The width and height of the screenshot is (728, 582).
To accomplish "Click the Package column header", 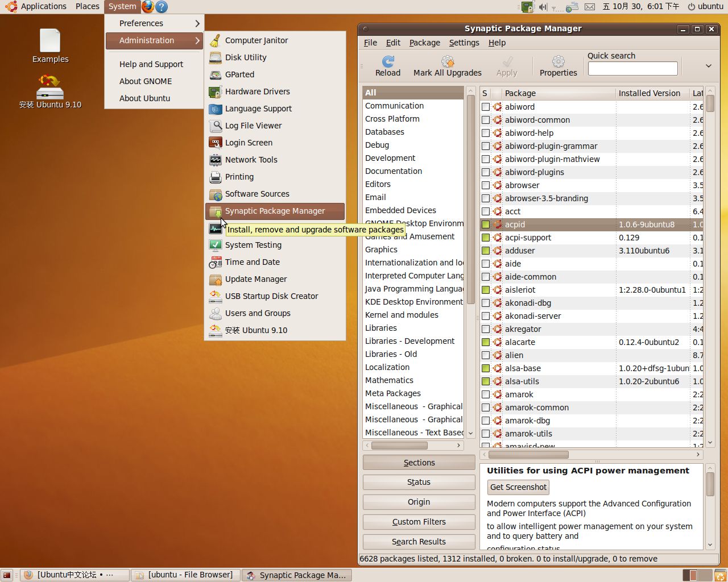I will click(559, 93).
